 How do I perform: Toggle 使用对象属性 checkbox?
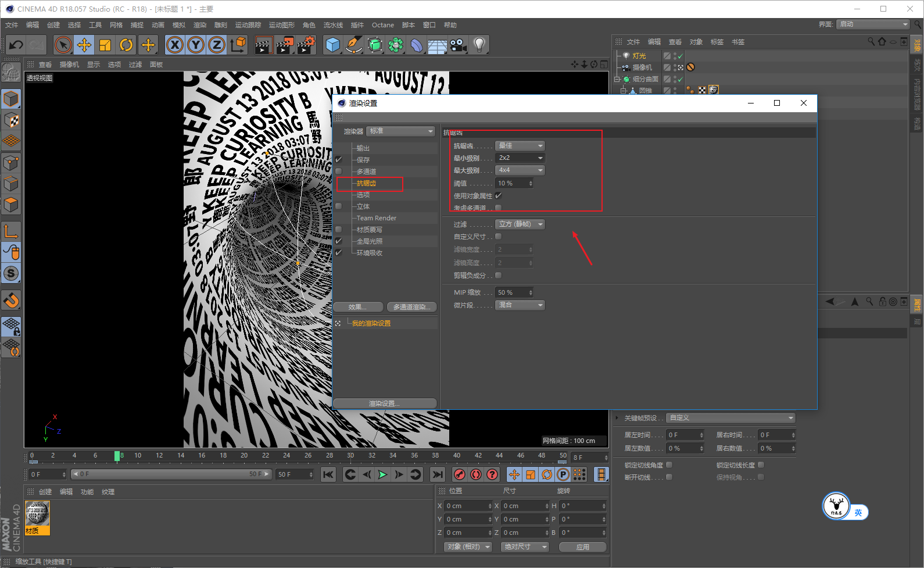[x=498, y=196]
